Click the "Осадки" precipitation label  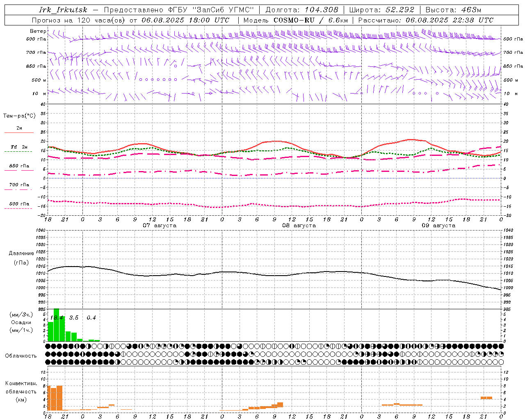click(21, 322)
